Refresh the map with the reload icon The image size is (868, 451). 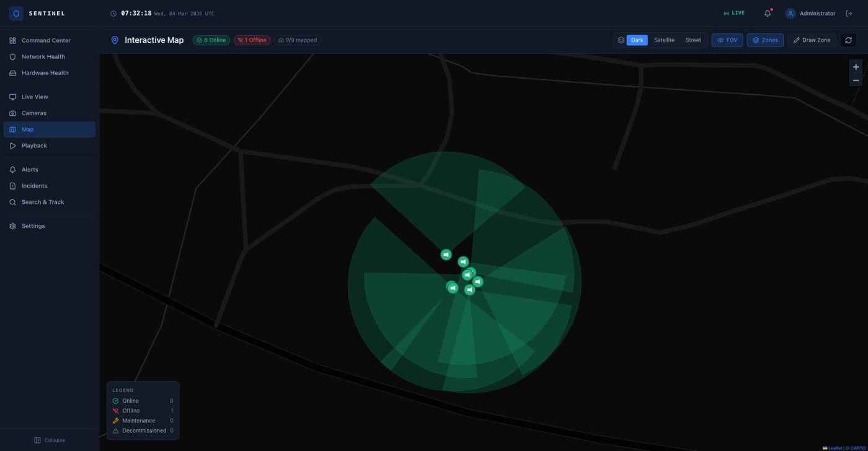pos(848,40)
